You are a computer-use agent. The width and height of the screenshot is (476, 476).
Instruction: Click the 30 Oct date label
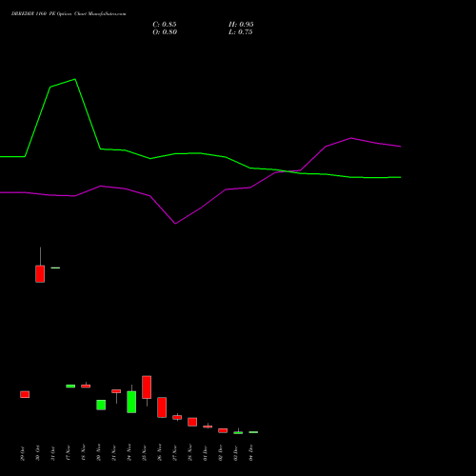tap(38, 453)
